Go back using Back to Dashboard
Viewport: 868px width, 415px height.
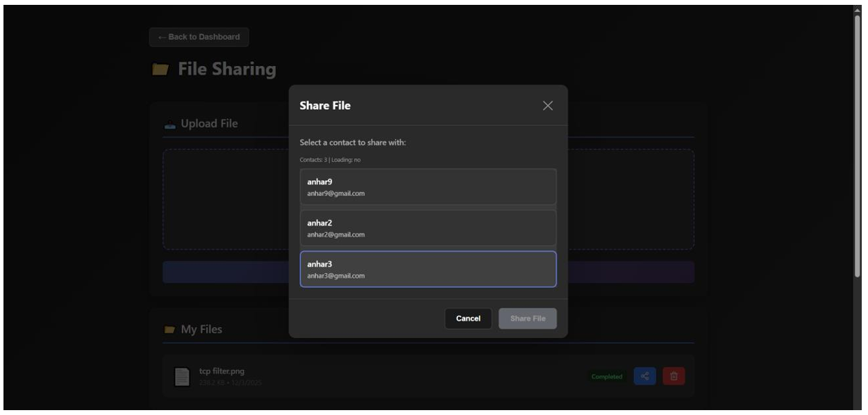(x=199, y=37)
